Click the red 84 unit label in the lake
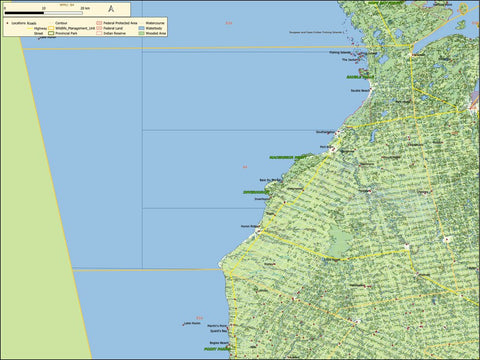This screenshot has height=360, width=480. [x=245, y=167]
